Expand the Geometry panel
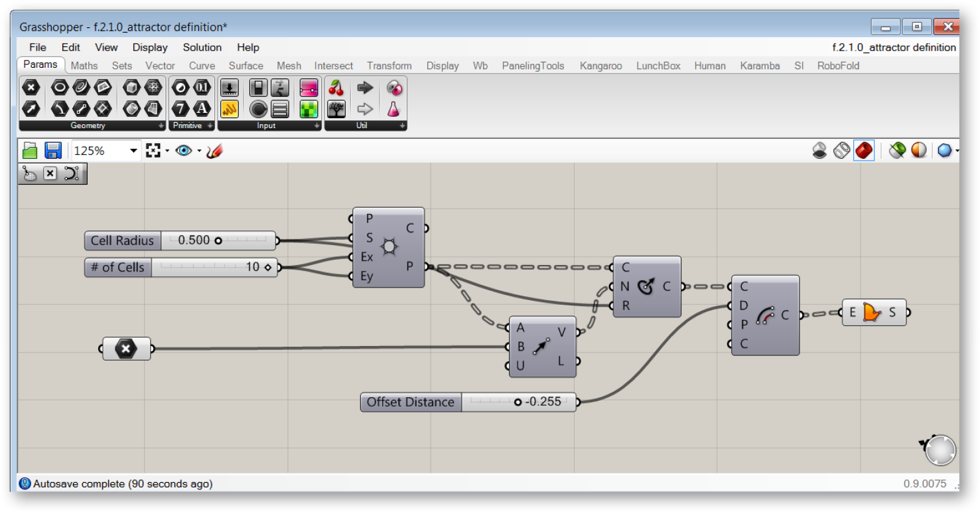 (x=161, y=126)
